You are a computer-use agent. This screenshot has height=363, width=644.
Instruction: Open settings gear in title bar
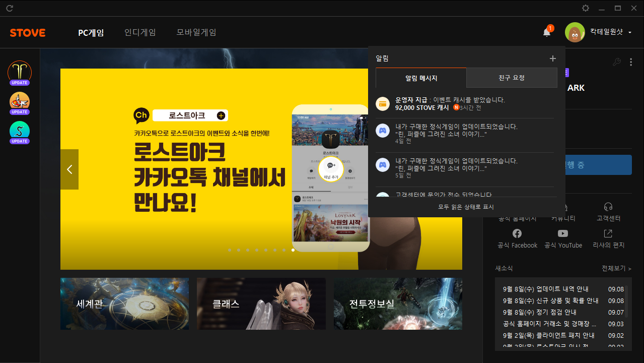click(585, 8)
